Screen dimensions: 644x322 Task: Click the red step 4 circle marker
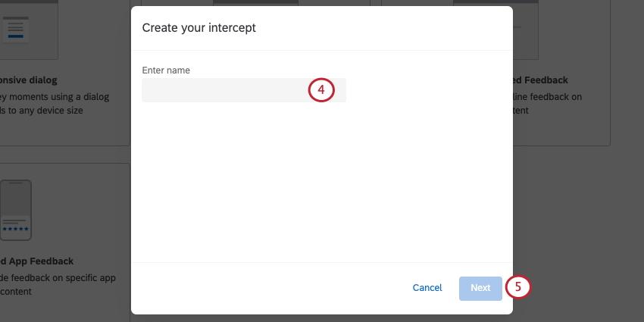(321, 89)
